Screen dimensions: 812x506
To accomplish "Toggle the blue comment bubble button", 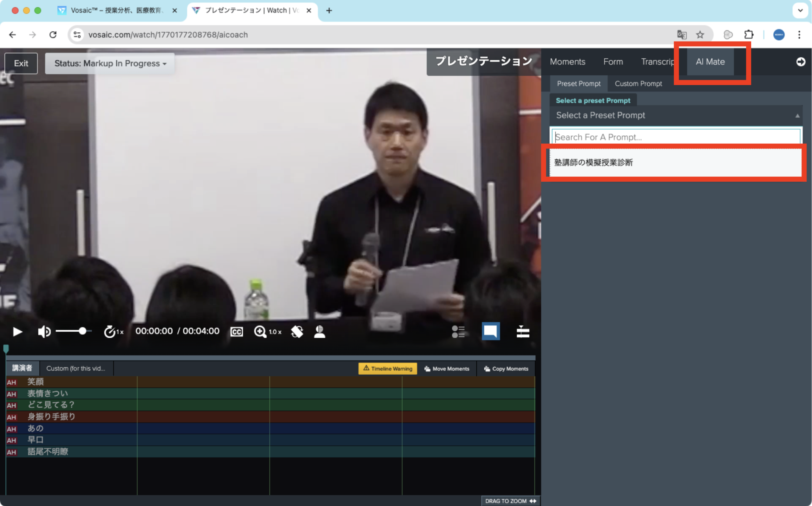I will pos(490,332).
